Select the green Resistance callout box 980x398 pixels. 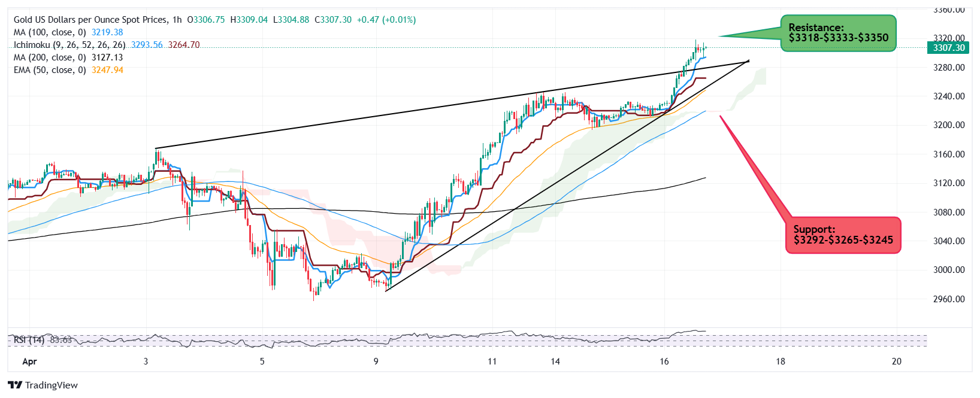point(838,33)
